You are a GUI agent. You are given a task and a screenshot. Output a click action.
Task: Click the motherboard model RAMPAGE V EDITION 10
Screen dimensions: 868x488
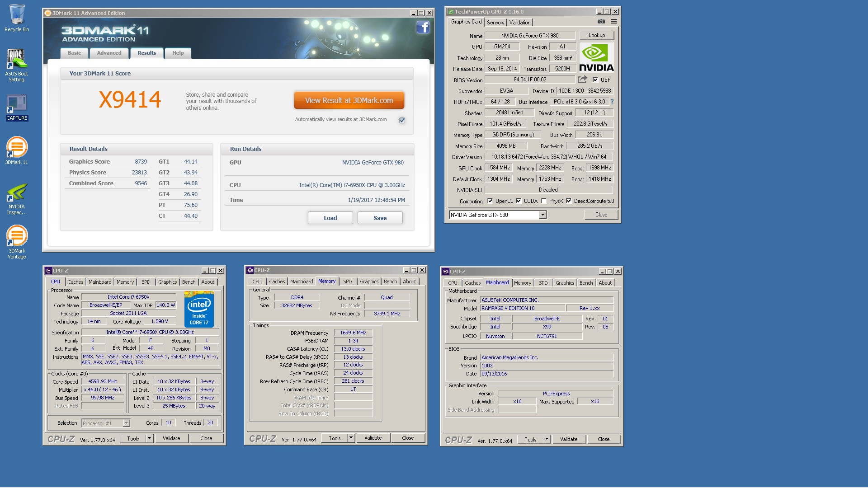[524, 308]
